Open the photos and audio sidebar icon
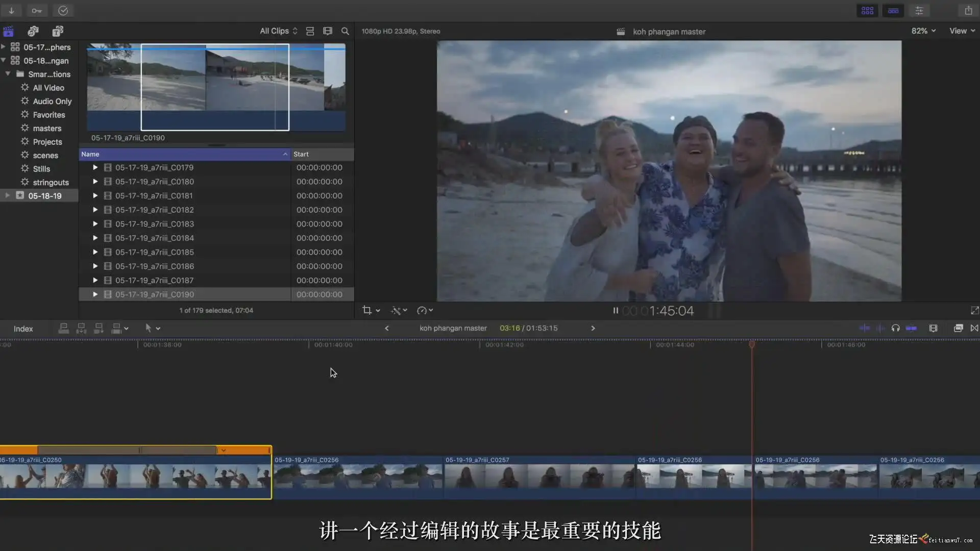Screen dimensions: 980x551 [33, 31]
